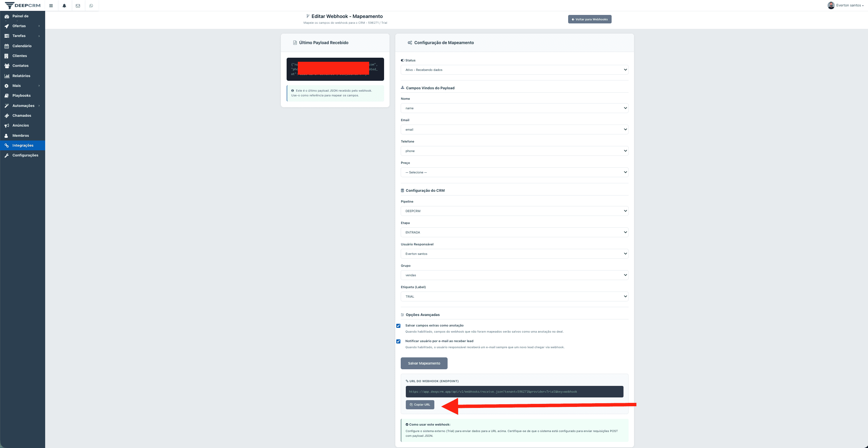This screenshot has width=868, height=448.
Task: Open the Status dropdown
Action: (x=514, y=70)
